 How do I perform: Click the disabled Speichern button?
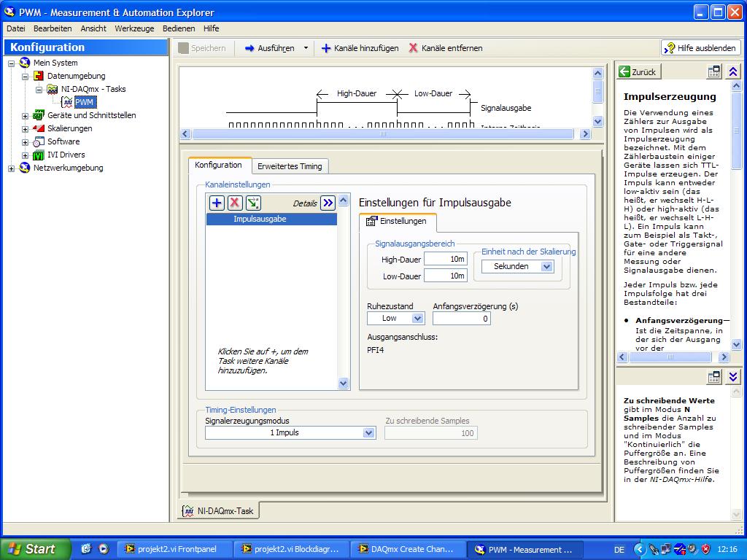(x=203, y=48)
